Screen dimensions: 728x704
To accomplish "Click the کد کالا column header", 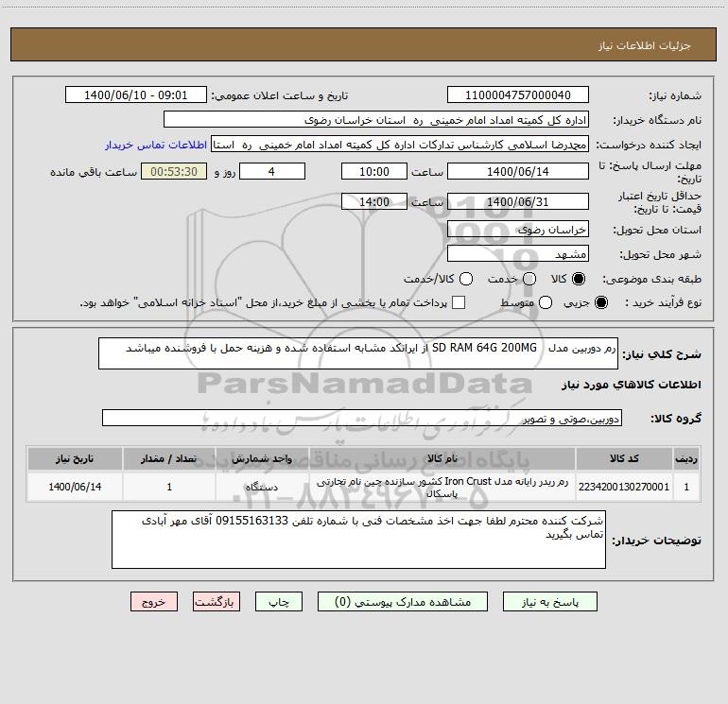I will 624,459.
